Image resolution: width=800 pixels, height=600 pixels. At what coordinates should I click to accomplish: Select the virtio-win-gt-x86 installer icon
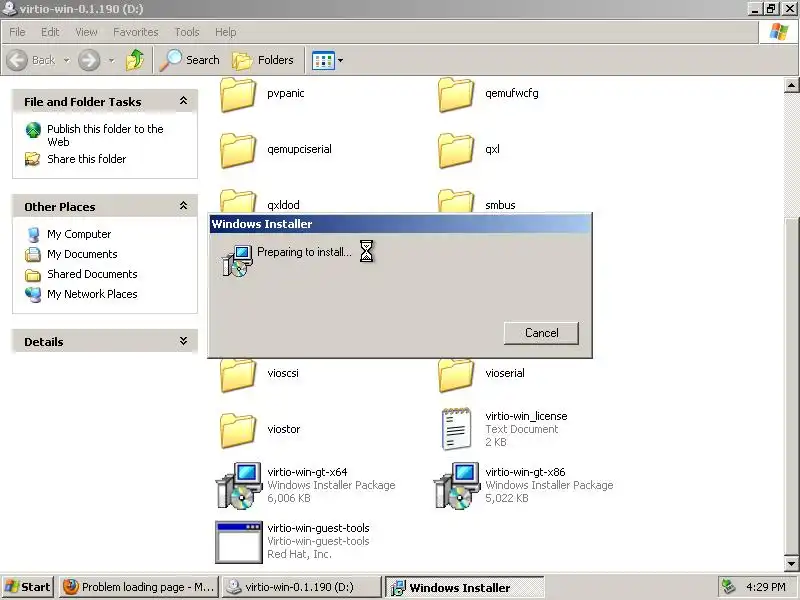coord(457,486)
